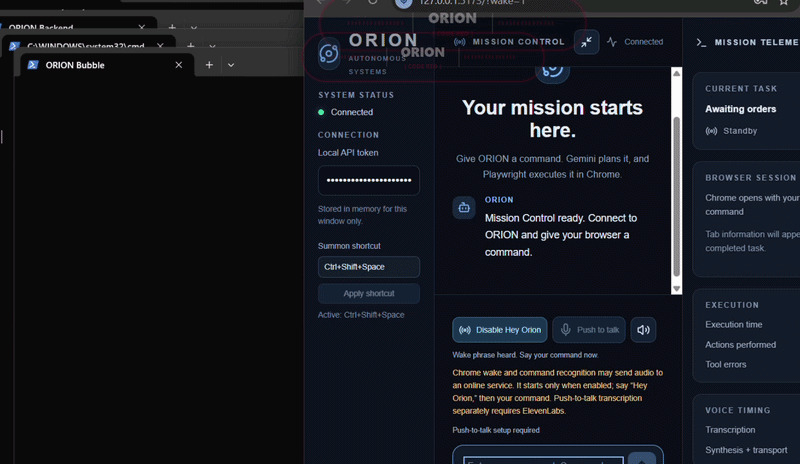This screenshot has width=800, height=464.
Task: Open the cmd window tab dropdown chevron
Action: tap(212, 46)
